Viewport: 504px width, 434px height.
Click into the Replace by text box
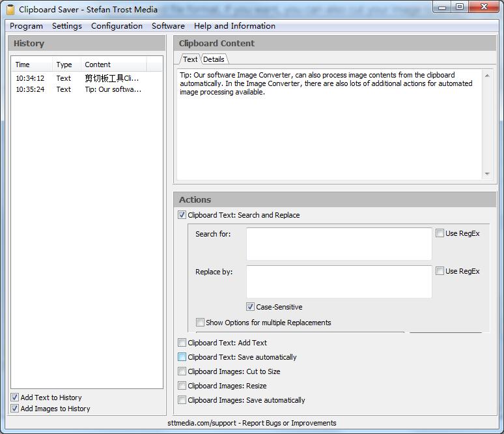(339, 282)
